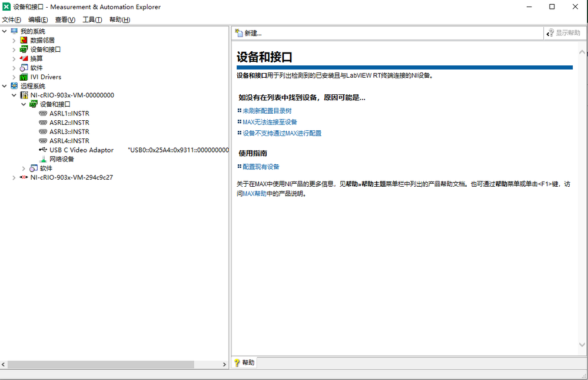Screen dimensions: 588x380
Task: Collapse the 远程系统 node
Action: 5,86
